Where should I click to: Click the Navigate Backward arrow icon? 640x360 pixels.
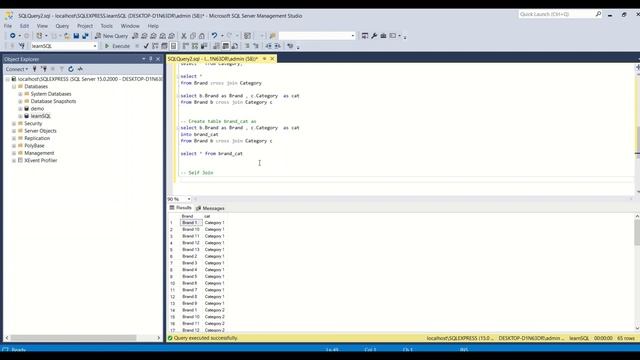pyautogui.click(x=13, y=36)
